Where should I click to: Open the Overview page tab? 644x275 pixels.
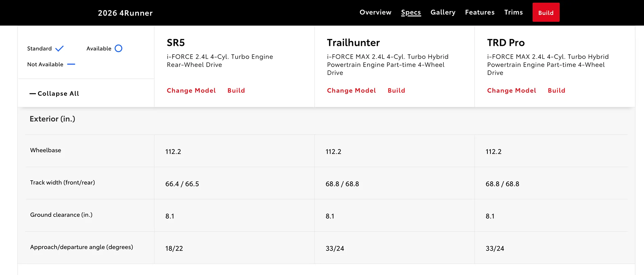375,13
